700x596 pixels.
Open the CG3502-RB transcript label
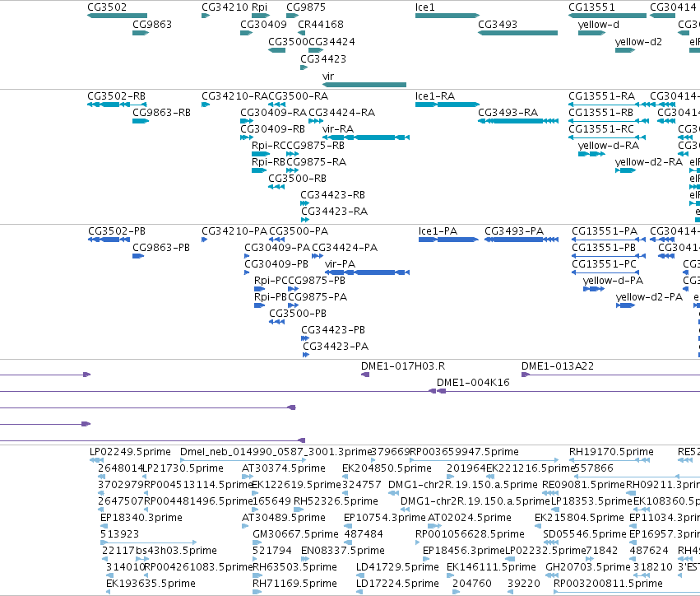click(x=116, y=96)
